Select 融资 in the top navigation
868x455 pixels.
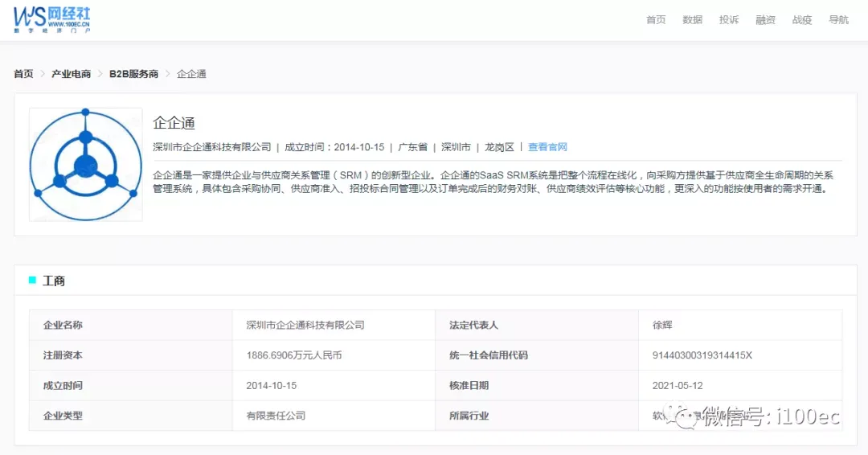coord(766,20)
